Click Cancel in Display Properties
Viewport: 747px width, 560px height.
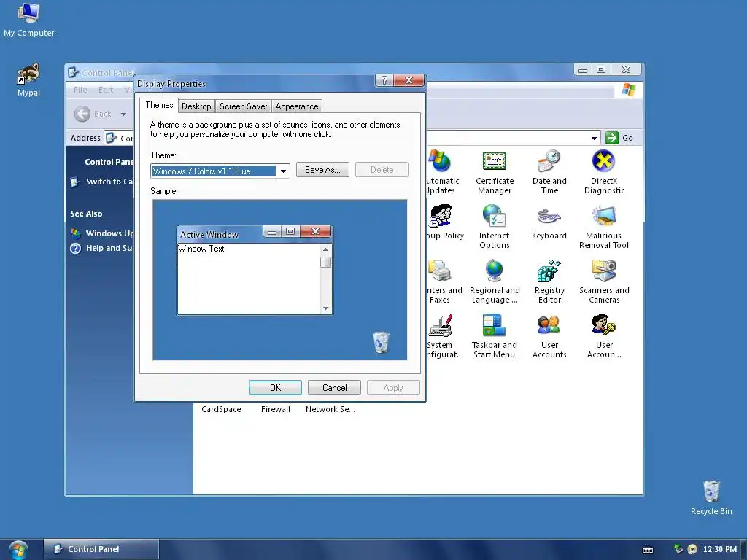pyautogui.click(x=334, y=388)
